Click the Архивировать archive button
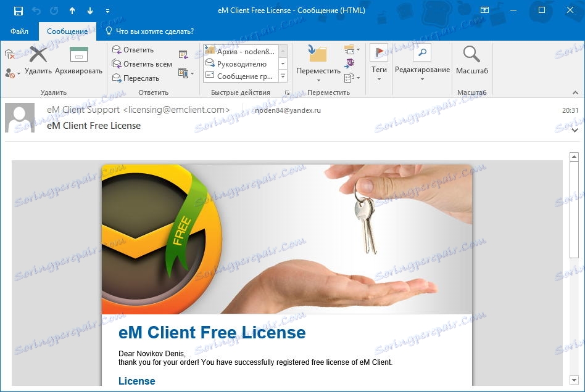The image size is (585, 392). [79, 61]
